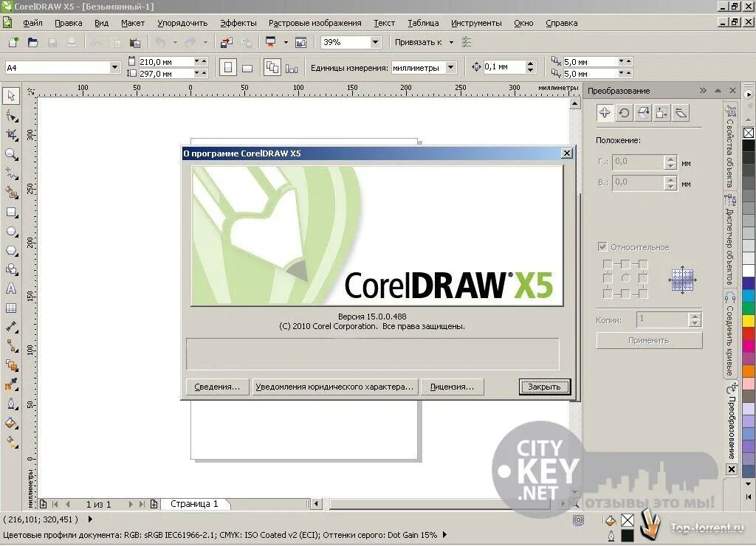Click the Лицензия... button
The height and width of the screenshot is (546, 756).
tap(452, 387)
